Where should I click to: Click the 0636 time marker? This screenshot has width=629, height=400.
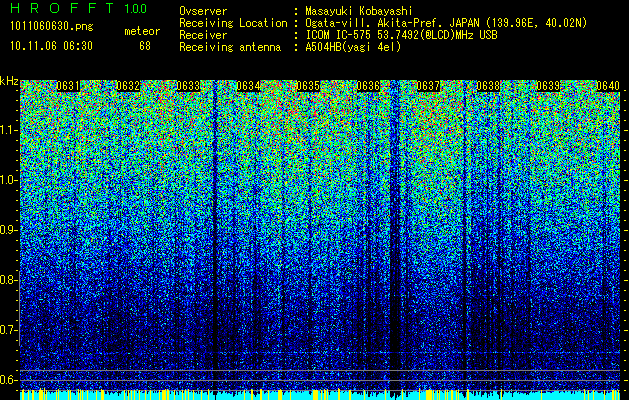pyautogui.click(x=368, y=86)
